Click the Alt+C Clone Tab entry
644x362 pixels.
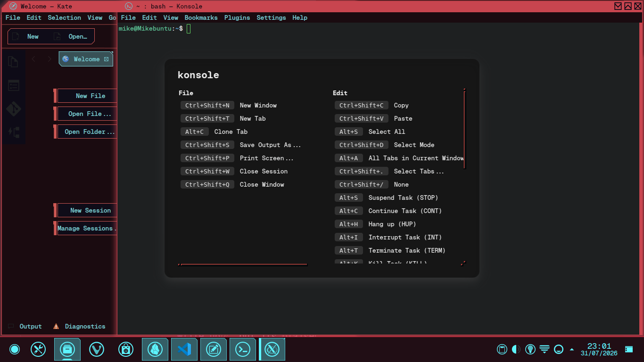[x=214, y=132]
